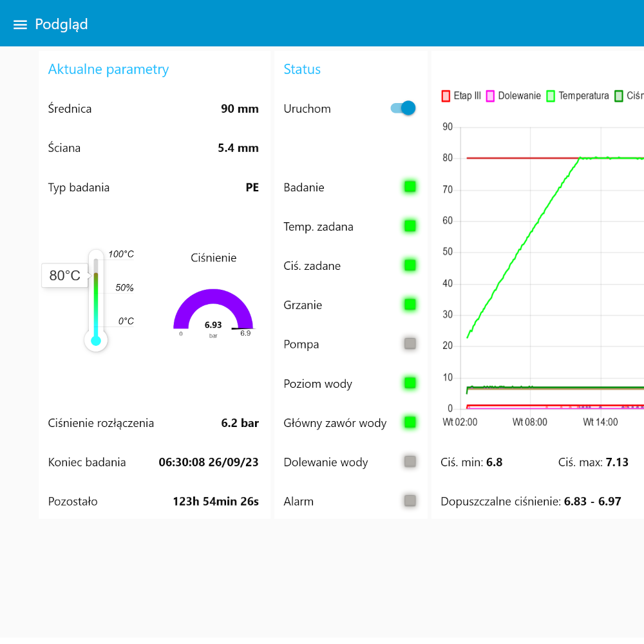Click the Temp. zadana status LED
Viewport: 644px width, 644px height.
(x=410, y=226)
